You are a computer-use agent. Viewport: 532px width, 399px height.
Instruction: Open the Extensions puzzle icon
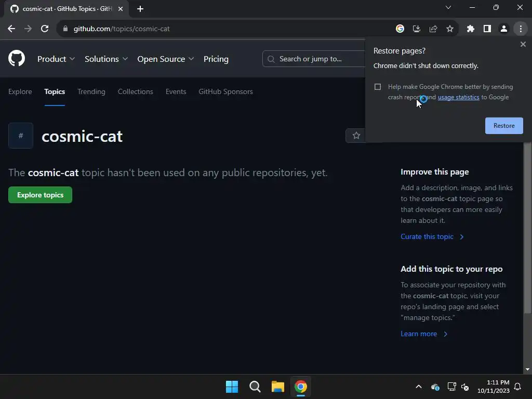click(x=471, y=29)
